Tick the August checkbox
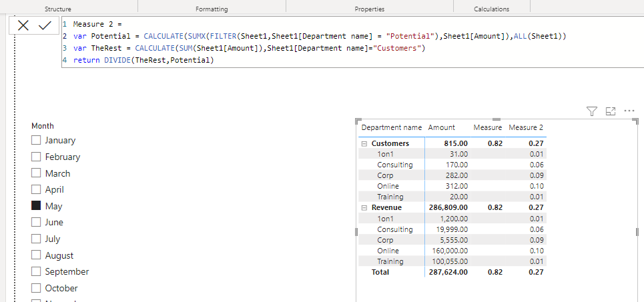Image resolution: width=644 pixels, height=302 pixels. tap(36, 255)
